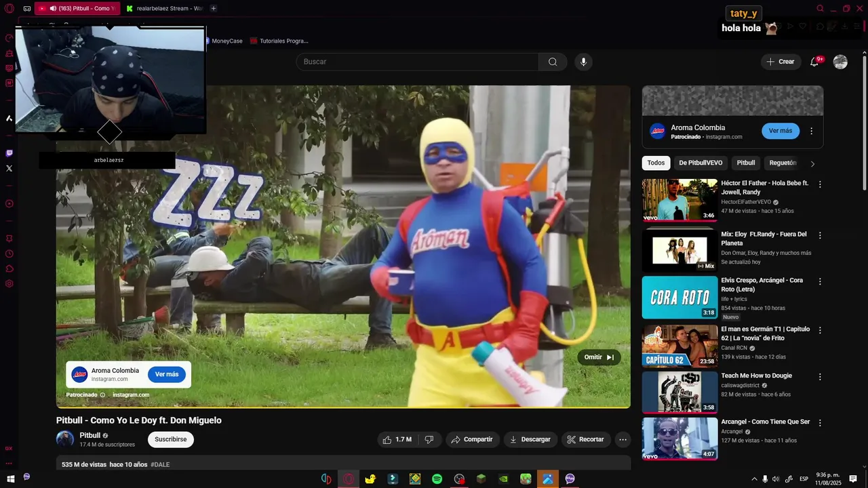Open options menu for Elvis Crespo Cora Roto
This screenshot has height=488, width=868.
click(x=820, y=281)
